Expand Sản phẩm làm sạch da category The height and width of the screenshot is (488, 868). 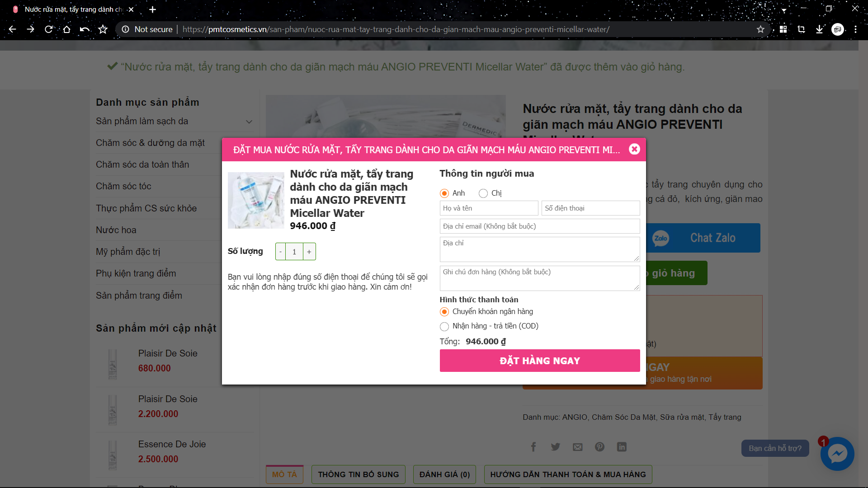tap(249, 122)
